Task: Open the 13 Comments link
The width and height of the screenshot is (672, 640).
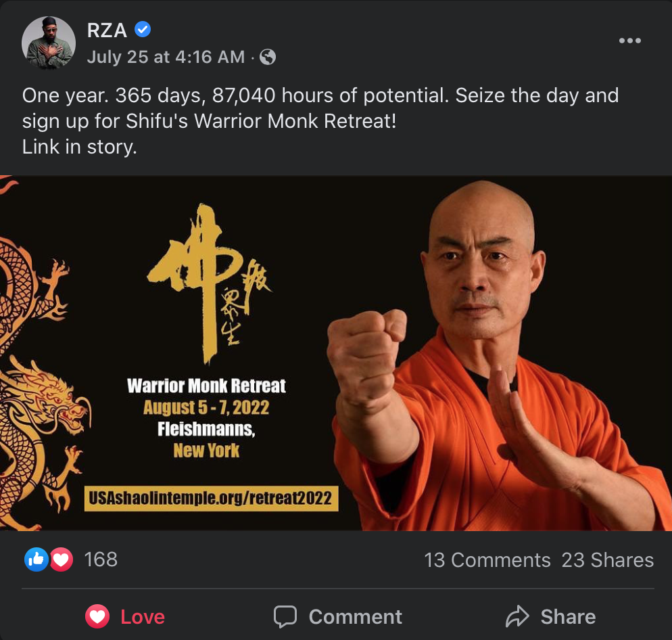Action: [487, 559]
